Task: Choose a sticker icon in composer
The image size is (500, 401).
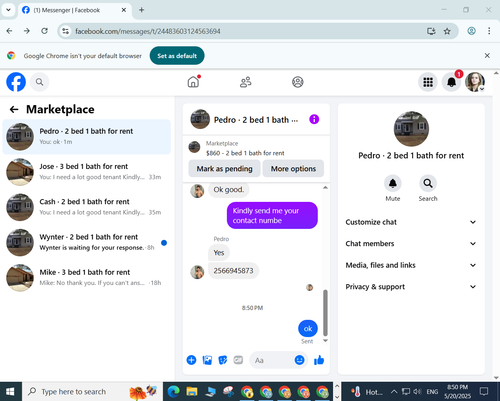Action: tap(223, 360)
